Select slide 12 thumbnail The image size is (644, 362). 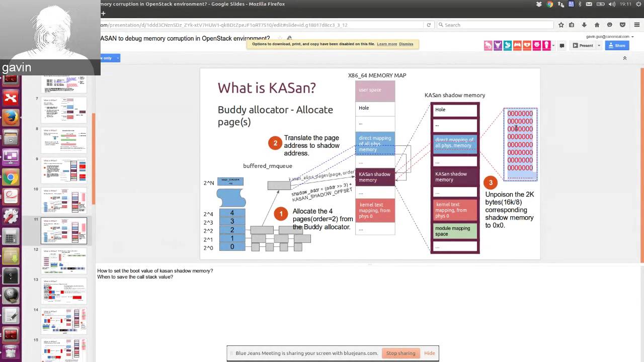click(x=64, y=260)
